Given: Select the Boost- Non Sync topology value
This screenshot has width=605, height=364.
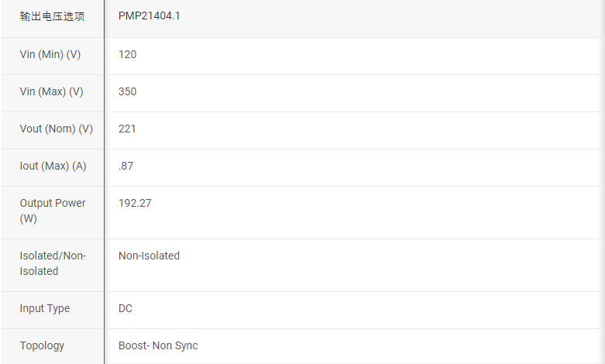Looking at the screenshot, I should 158,345.
